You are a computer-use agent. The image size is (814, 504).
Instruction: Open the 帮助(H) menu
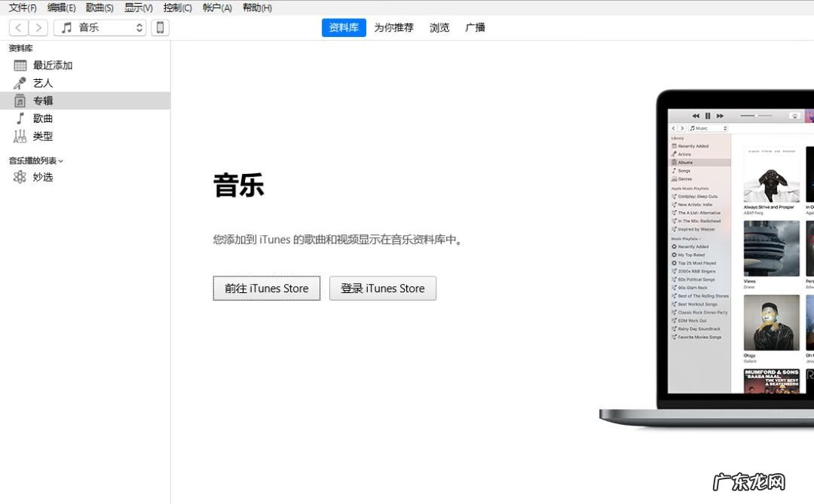(x=258, y=8)
